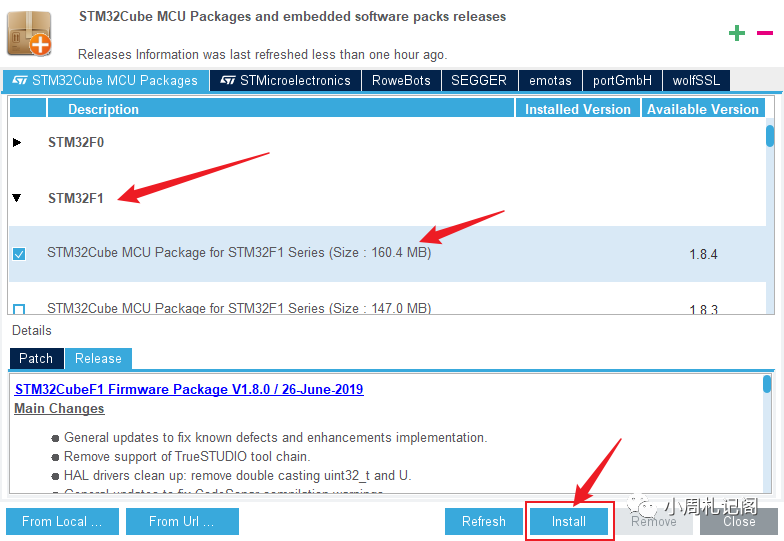Open the SEGGER tab
The image size is (784, 541).
(479, 80)
